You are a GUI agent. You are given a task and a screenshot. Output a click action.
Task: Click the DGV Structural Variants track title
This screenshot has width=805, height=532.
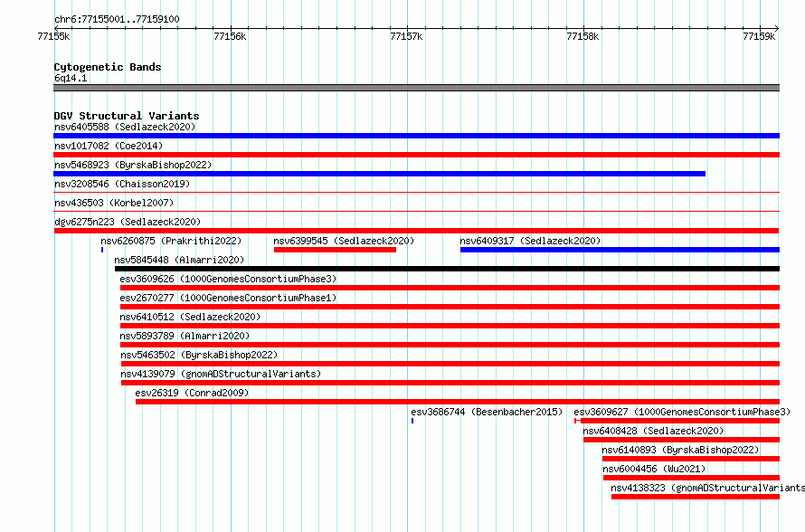tap(127, 116)
